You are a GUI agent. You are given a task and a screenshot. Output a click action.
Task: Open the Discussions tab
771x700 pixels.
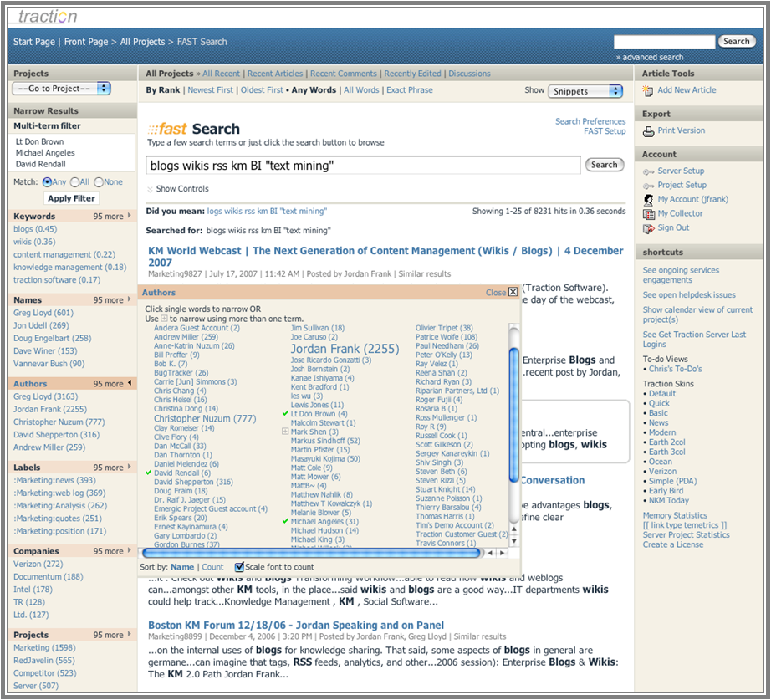tap(469, 74)
